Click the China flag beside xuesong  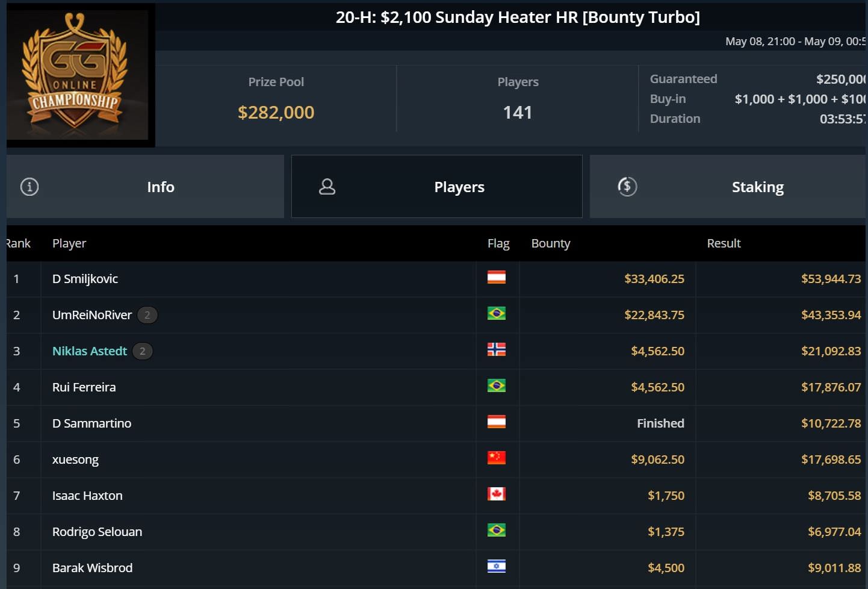point(496,458)
